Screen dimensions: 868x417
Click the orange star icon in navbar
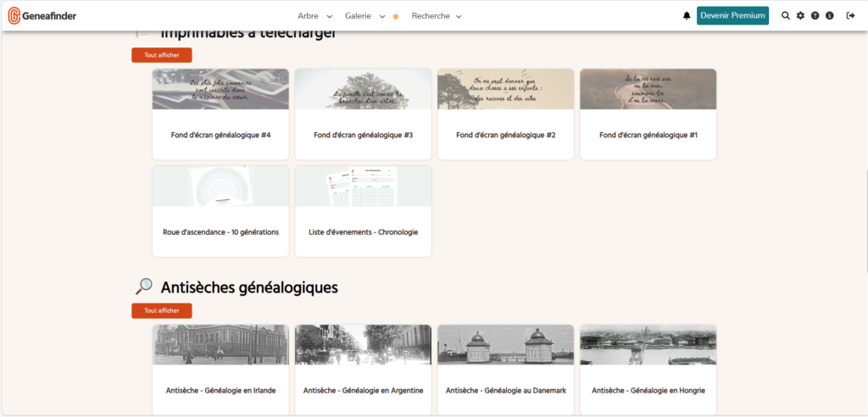coord(396,16)
